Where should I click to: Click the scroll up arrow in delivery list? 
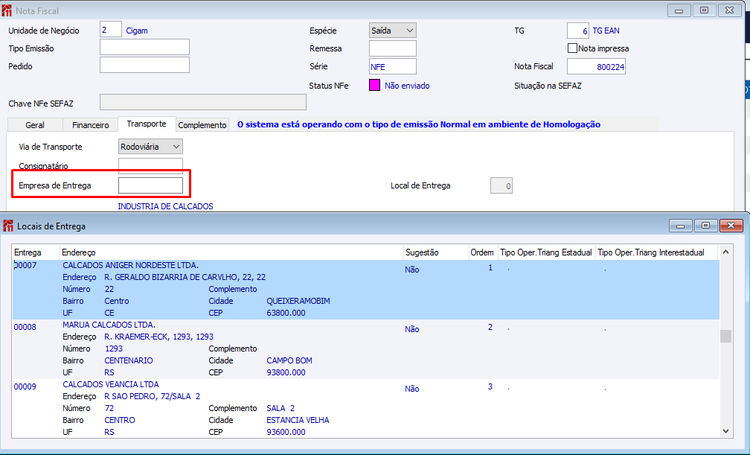(x=726, y=252)
